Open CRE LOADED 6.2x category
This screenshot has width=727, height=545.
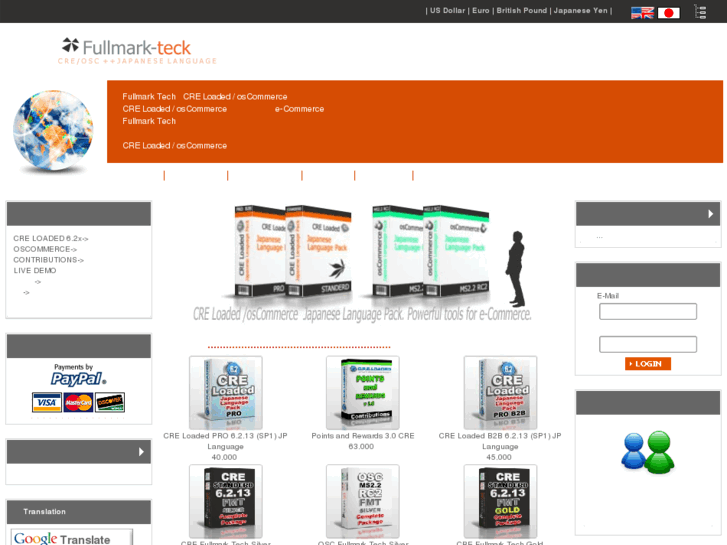51,238
